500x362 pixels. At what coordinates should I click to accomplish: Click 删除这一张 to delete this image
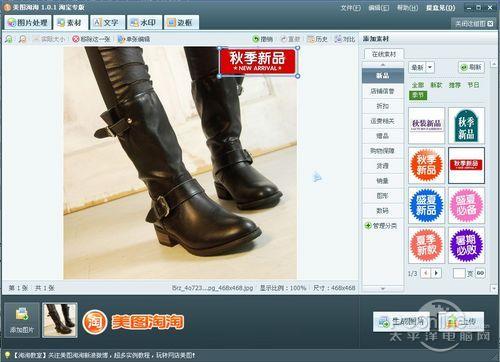click(x=91, y=39)
